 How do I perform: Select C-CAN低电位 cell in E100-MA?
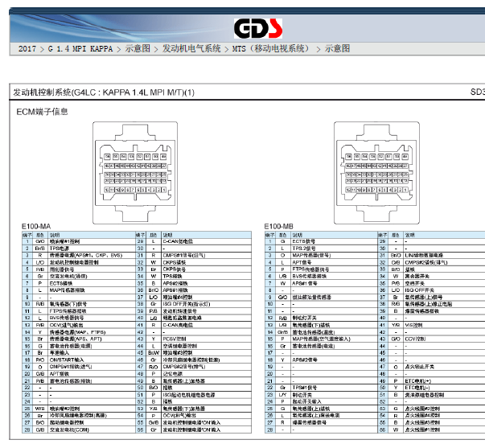tap(206, 241)
